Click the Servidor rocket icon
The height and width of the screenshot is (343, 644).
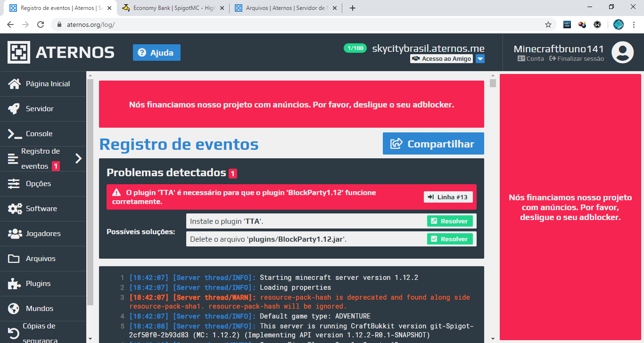pos(14,109)
